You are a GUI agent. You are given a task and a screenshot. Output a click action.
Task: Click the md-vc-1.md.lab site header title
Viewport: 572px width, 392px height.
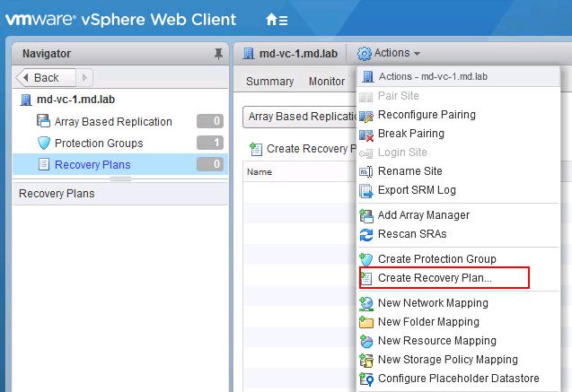coord(298,54)
